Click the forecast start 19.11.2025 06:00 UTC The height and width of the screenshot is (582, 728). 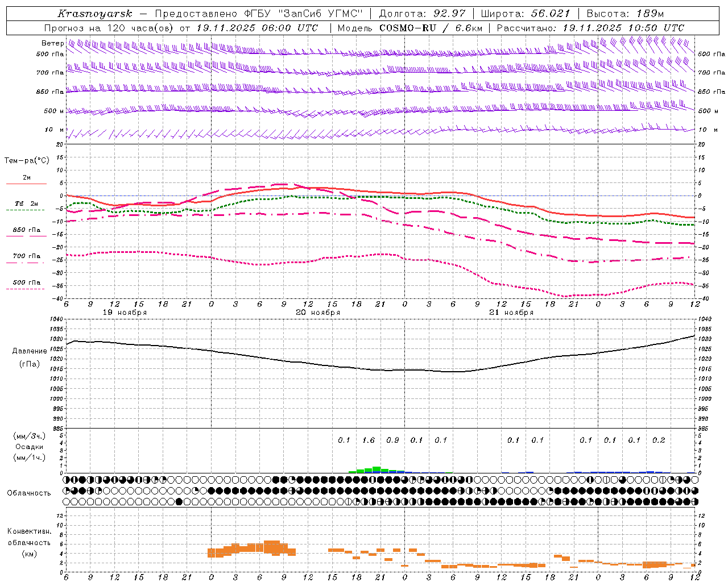[257, 28]
